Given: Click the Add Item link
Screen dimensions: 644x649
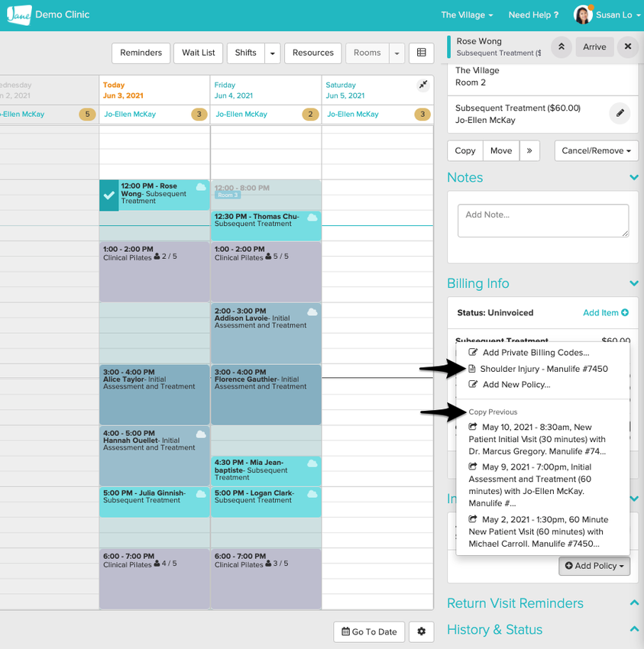Looking at the screenshot, I should pos(605,312).
